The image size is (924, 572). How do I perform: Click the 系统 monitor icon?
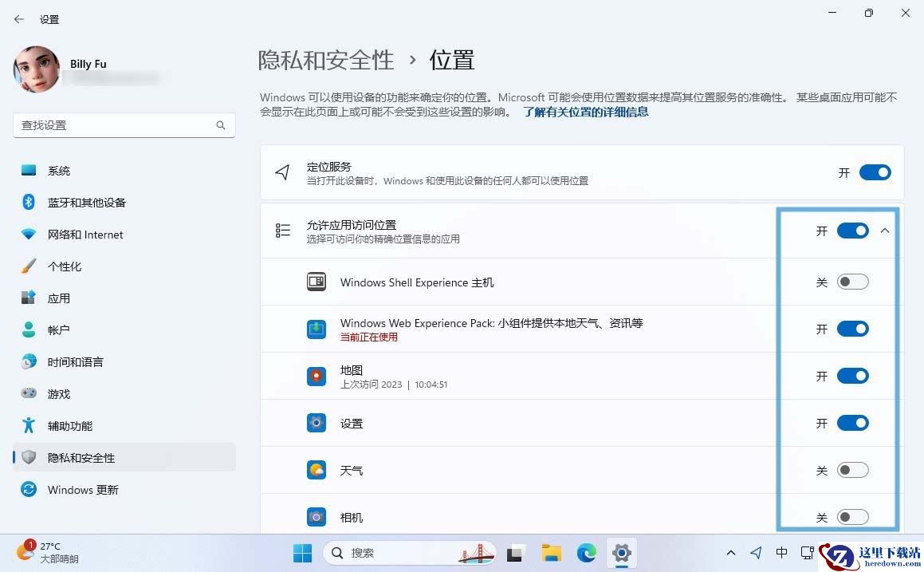28,171
